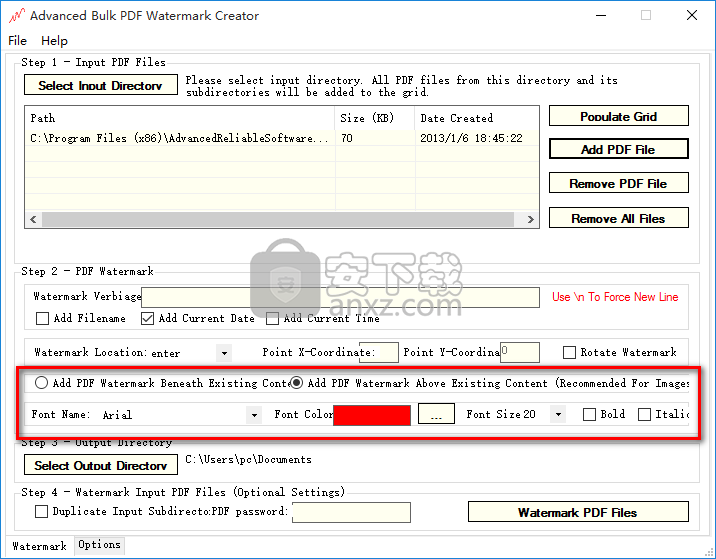
Task: Click the 2013/1/6 18:45:22 date cell
Action: point(477,138)
